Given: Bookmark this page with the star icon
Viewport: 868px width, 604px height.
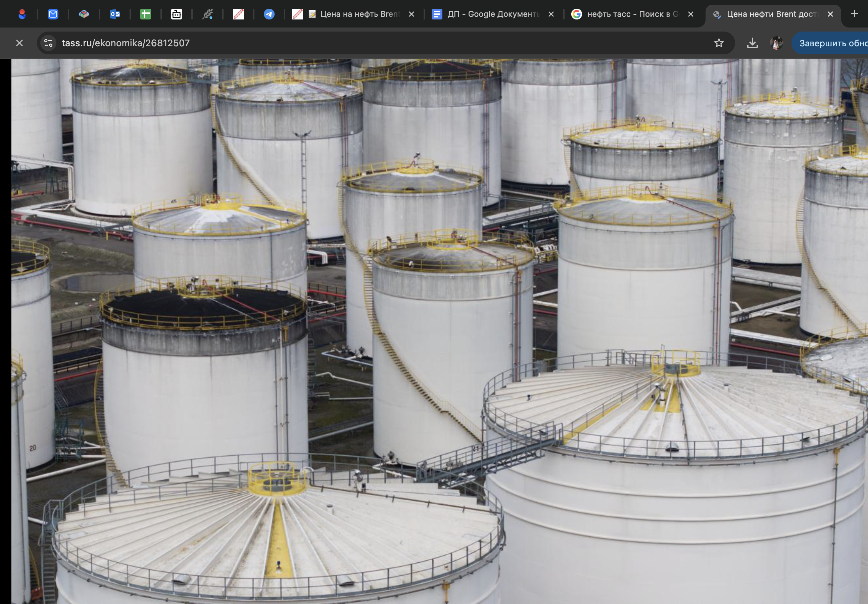Looking at the screenshot, I should pos(719,43).
